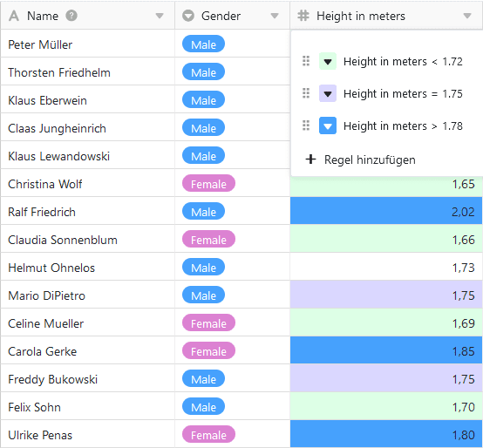Click the Female tag for Celine Mueller
The height and width of the screenshot is (448, 483).
coord(209,322)
